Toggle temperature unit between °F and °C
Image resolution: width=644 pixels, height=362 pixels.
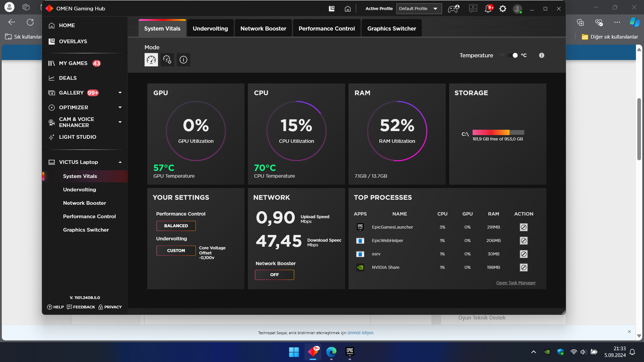point(513,55)
